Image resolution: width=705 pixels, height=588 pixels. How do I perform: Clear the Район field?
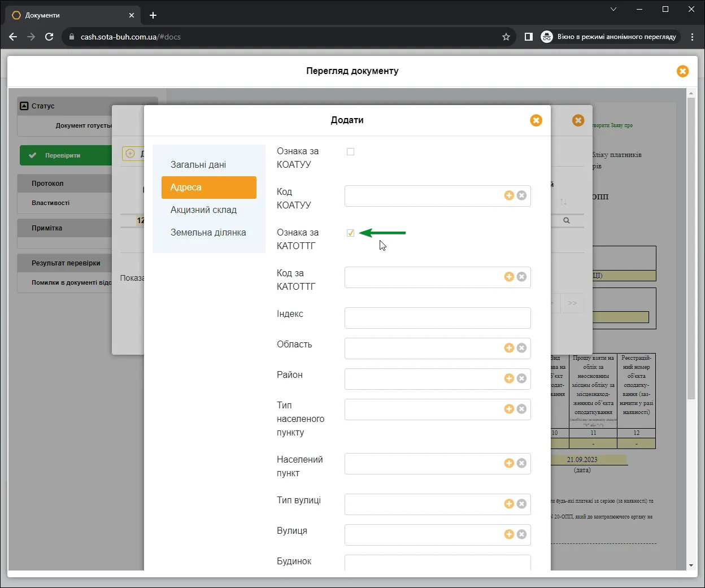(521, 378)
